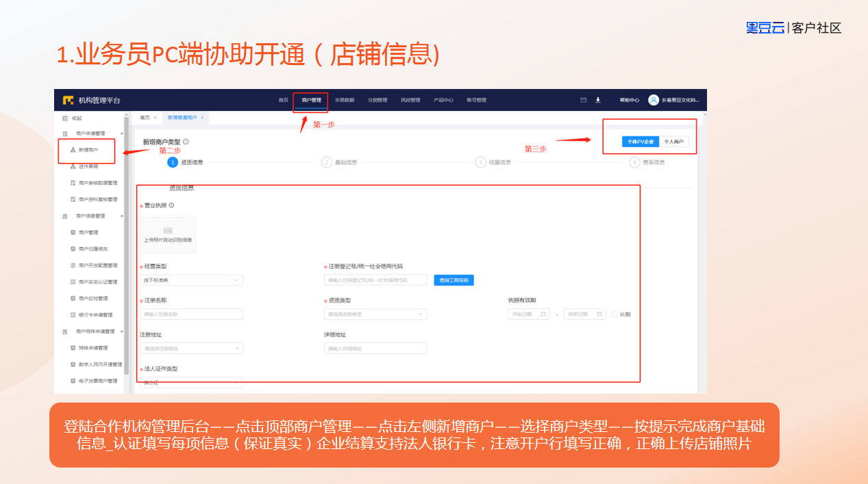The height and width of the screenshot is (484, 868).
Task: Open the 资质类型 dropdown
Action: 375,314
